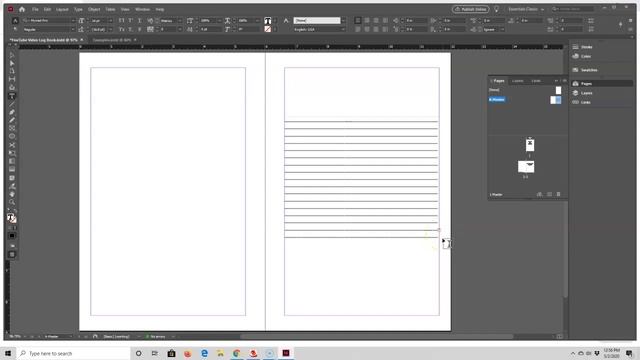Select the Gradient Swatch tool
640x360 pixels.
[12, 161]
